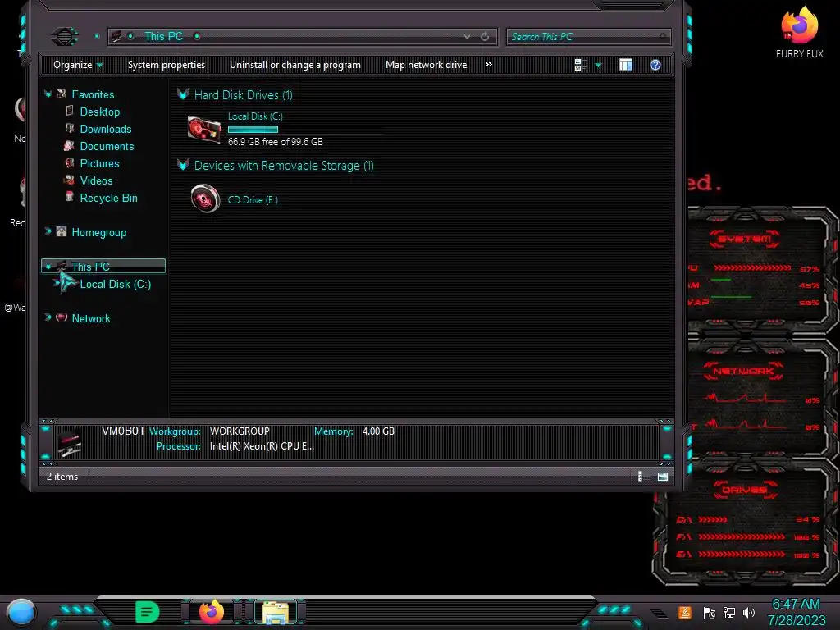This screenshot has width=840, height=630.
Task: Click the 4.00 GB memory value
Action: pyautogui.click(x=378, y=431)
